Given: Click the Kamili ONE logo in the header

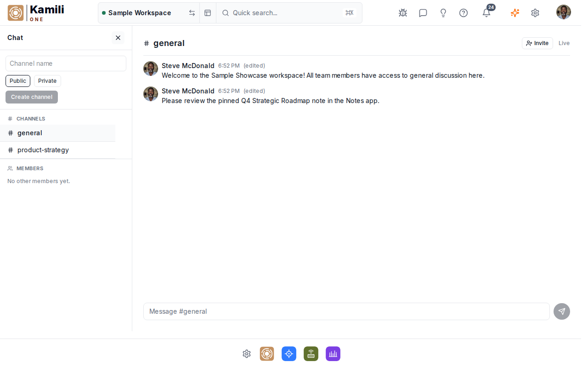Looking at the screenshot, I should pos(36,13).
